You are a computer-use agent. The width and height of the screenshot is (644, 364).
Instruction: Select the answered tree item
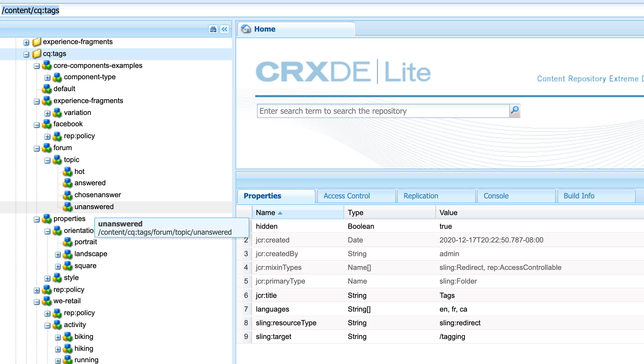(x=90, y=183)
